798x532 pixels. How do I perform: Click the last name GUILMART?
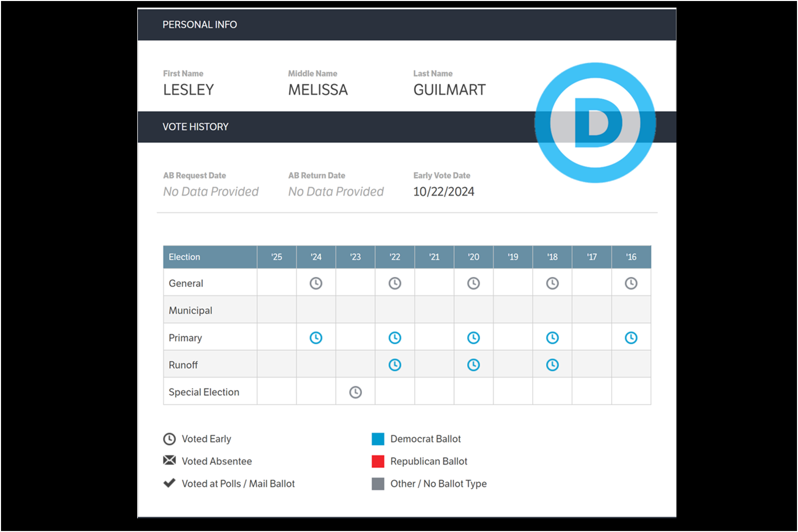(450, 90)
